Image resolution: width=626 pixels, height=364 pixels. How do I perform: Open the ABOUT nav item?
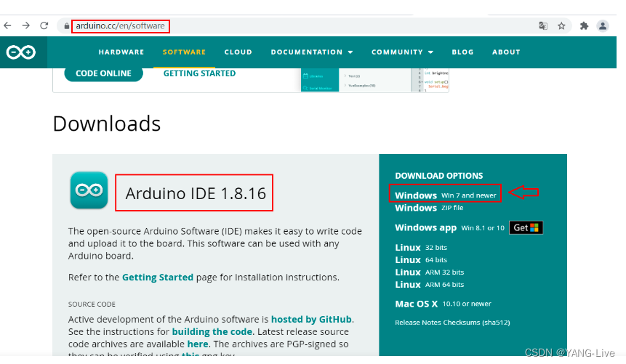click(506, 52)
